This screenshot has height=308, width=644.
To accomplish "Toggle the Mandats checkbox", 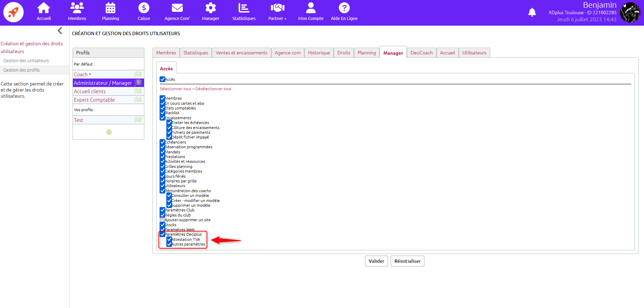I will tap(163, 152).
